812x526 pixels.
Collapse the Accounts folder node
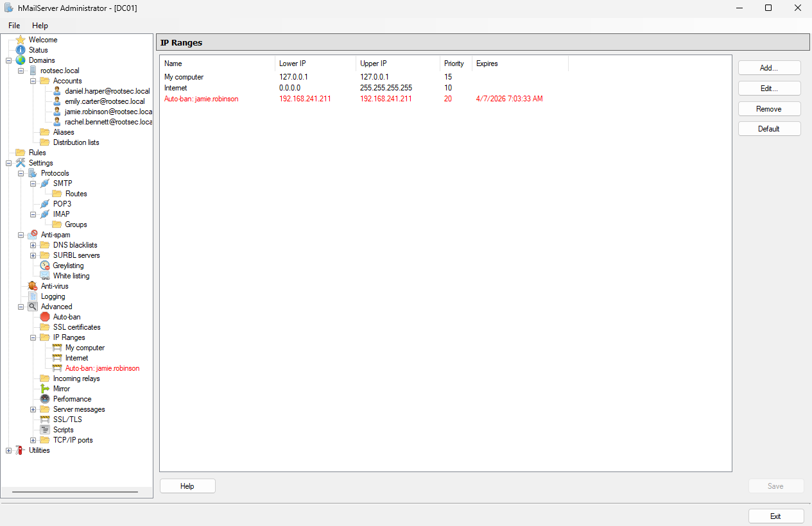click(33, 81)
